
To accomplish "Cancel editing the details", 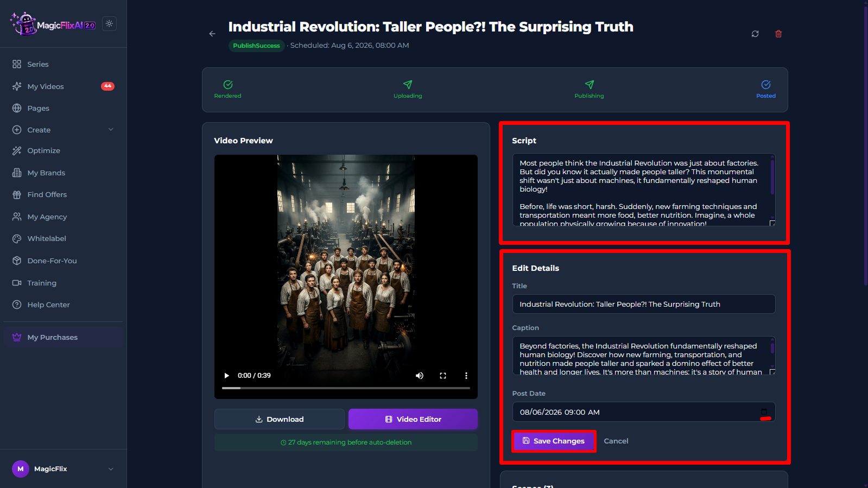I will tap(616, 441).
